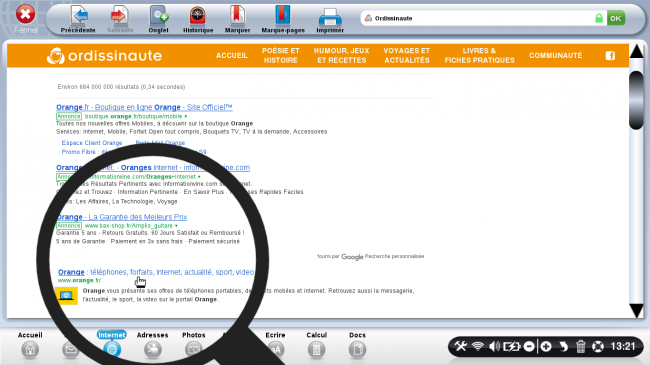
Task: Click the battery charging tray icon
Action: (x=512, y=346)
